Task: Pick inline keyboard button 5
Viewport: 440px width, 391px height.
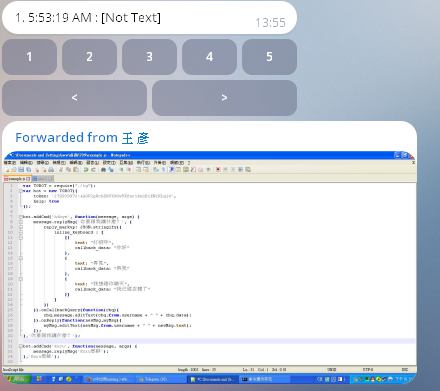Action: pyautogui.click(x=269, y=57)
